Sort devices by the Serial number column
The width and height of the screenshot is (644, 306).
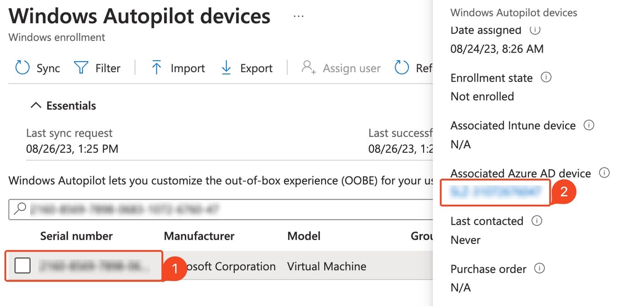click(x=76, y=236)
